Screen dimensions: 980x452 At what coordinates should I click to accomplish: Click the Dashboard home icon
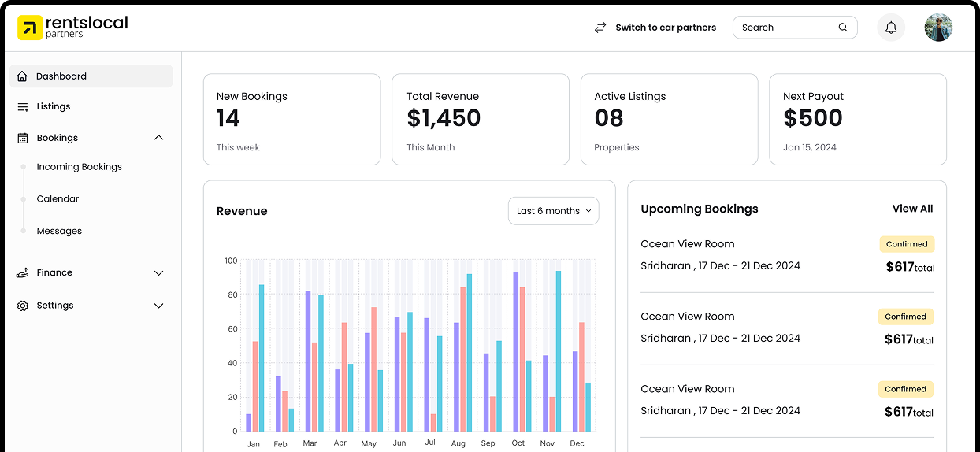point(22,76)
